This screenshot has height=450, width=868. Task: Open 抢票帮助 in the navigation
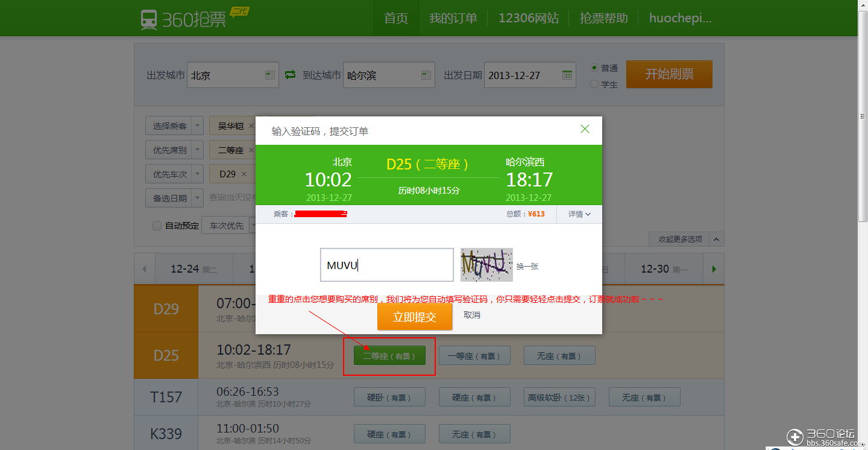click(x=603, y=18)
